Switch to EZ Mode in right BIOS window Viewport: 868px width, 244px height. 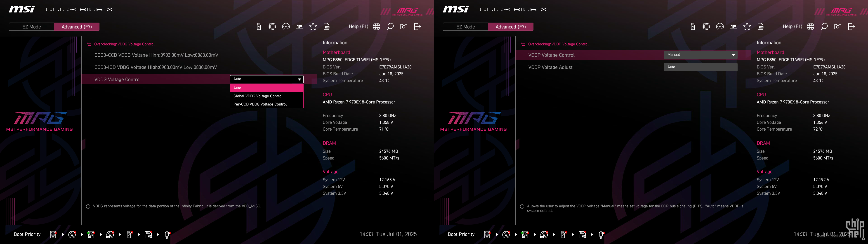click(x=466, y=27)
